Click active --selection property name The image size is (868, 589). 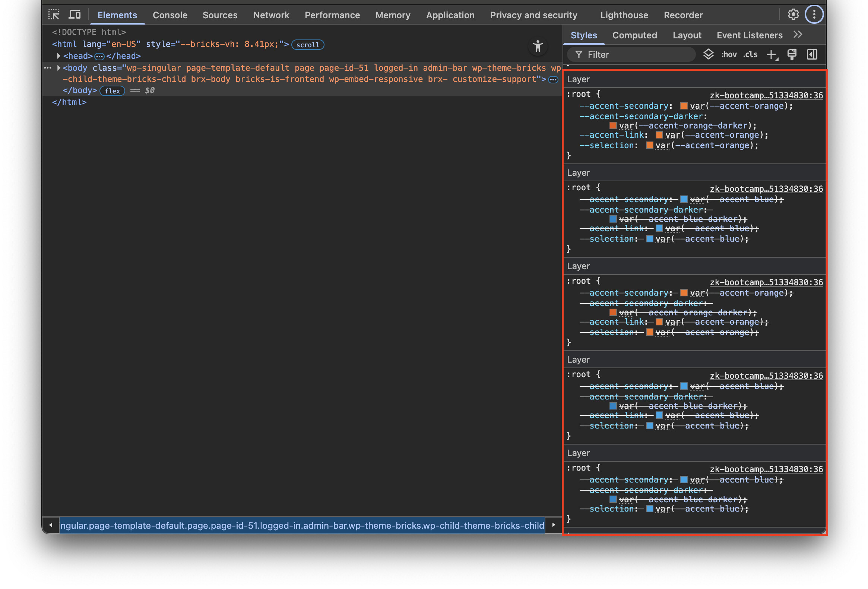coord(606,146)
